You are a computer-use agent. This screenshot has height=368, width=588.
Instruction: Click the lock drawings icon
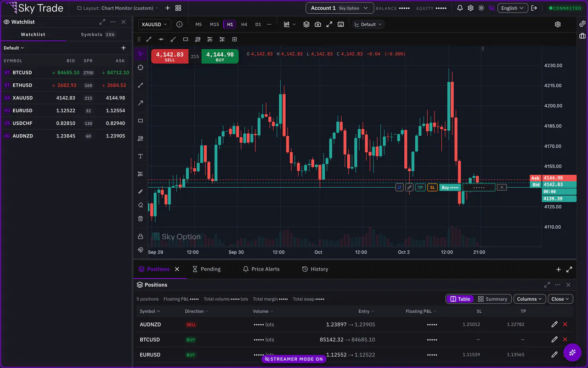tap(141, 236)
